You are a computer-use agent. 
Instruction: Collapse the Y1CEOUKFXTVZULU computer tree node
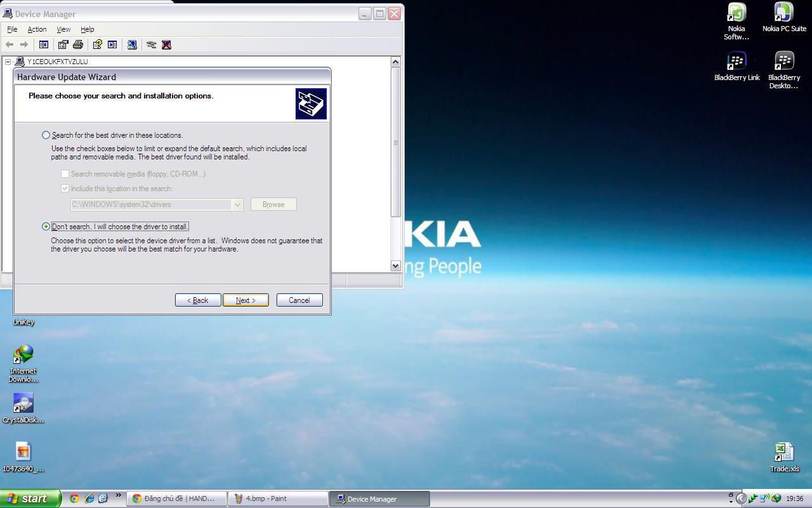(x=8, y=62)
